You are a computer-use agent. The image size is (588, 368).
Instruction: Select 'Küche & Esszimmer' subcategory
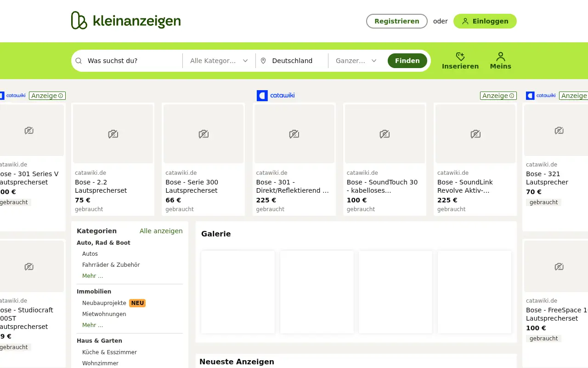click(109, 352)
